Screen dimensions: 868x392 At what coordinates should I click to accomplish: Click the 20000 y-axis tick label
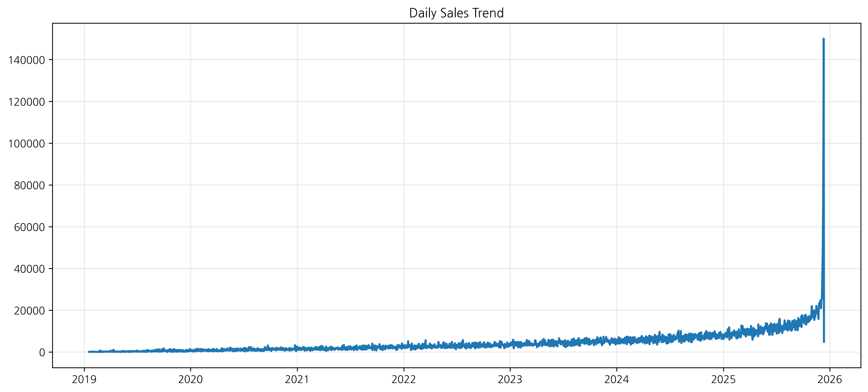(29, 311)
